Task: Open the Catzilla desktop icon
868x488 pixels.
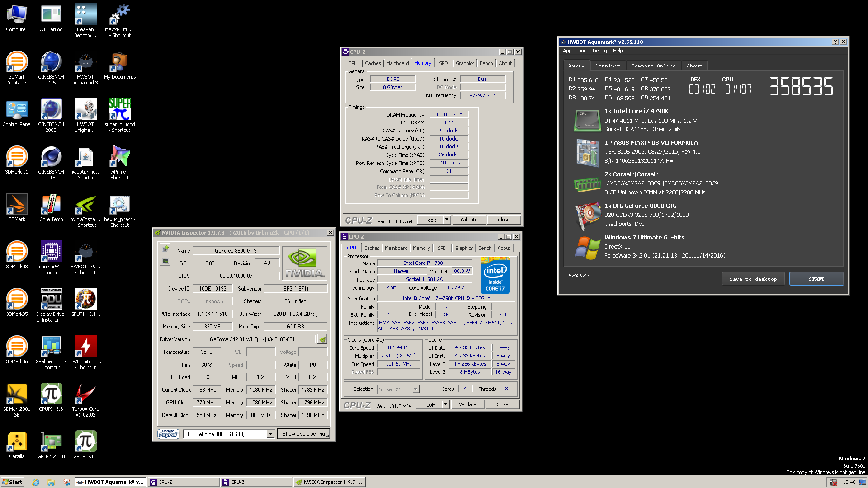Action: pos(17,445)
